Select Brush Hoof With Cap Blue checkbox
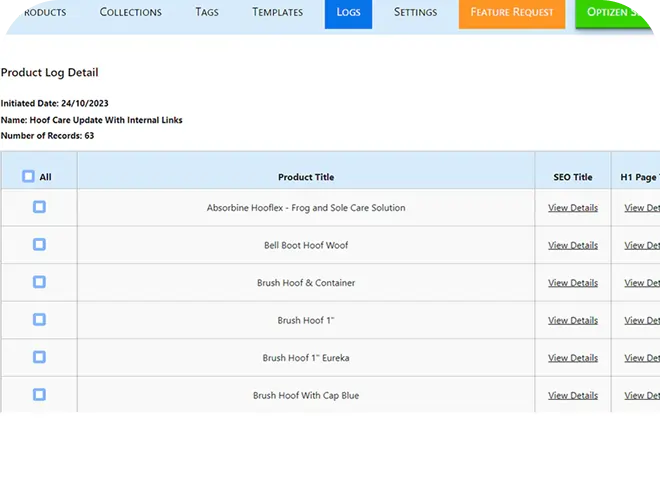 tap(39, 395)
